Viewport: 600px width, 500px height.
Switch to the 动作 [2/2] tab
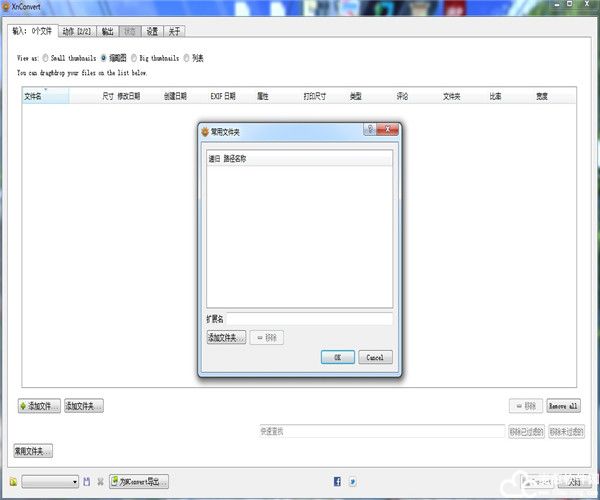77,31
